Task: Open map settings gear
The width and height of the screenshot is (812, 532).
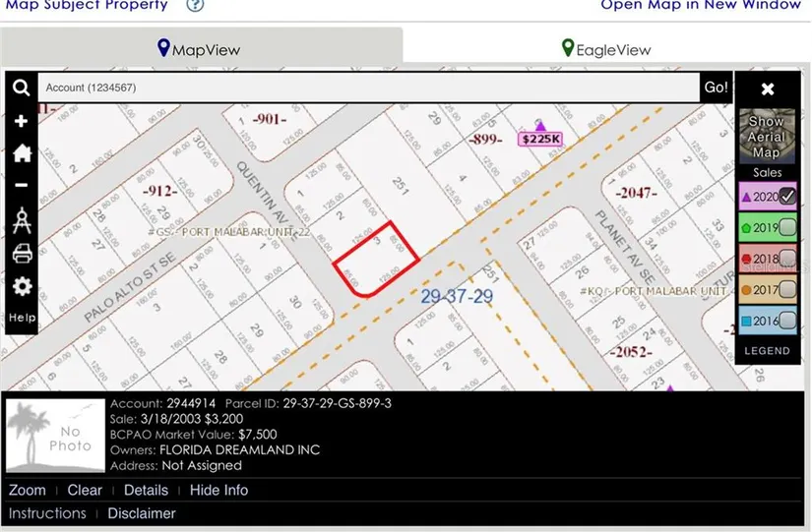Action: (21, 286)
